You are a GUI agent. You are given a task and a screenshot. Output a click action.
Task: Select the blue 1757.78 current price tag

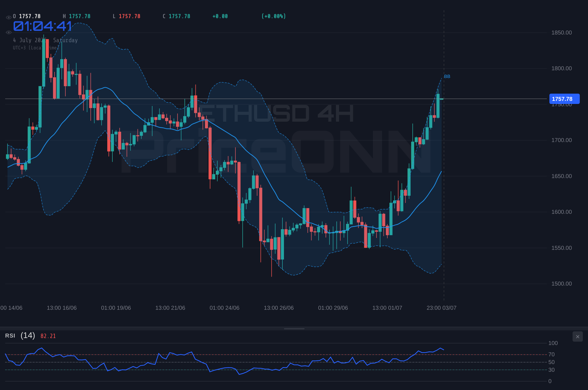[564, 99]
